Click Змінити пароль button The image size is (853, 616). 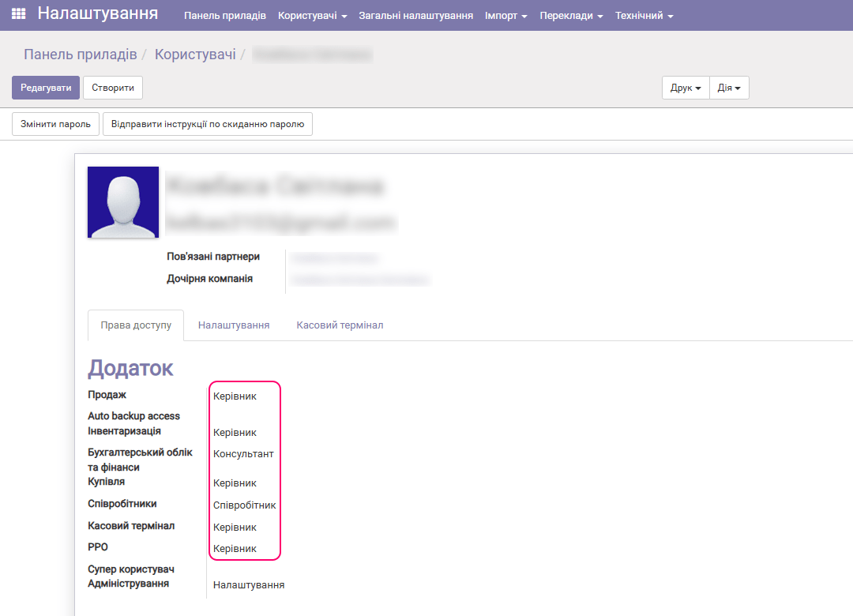point(55,123)
